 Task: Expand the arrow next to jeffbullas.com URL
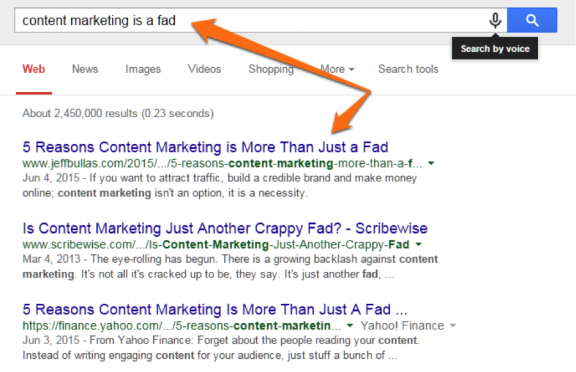coord(431,163)
